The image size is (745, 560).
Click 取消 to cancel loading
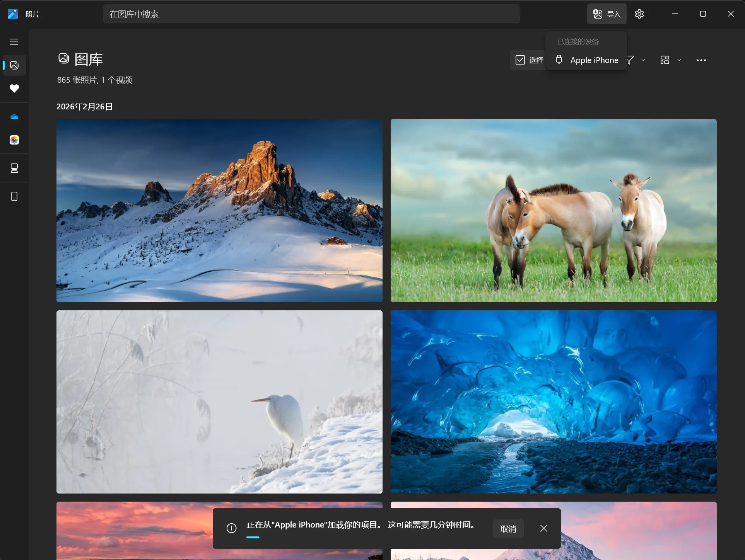click(x=508, y=529)
